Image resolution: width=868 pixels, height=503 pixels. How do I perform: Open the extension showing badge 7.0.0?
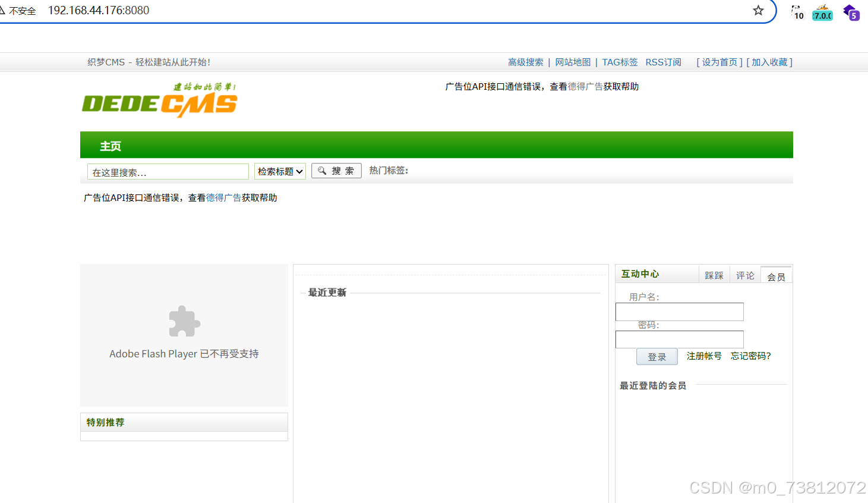tap(823, 12)
